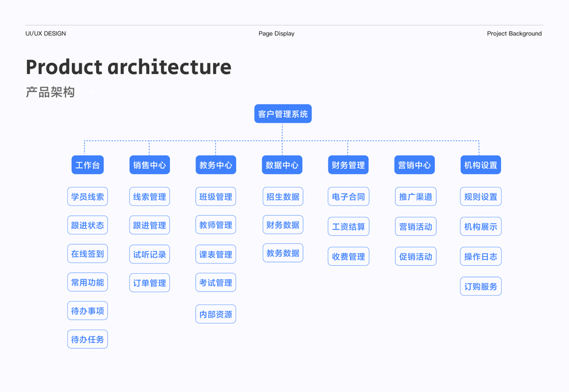Select the 工作台 category node
The image size is (569, 392).
click(88, 165)
